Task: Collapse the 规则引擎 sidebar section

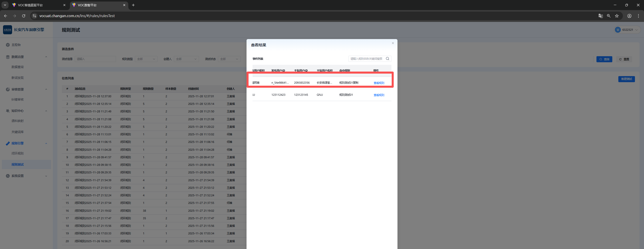Action: tap(46, 143)
